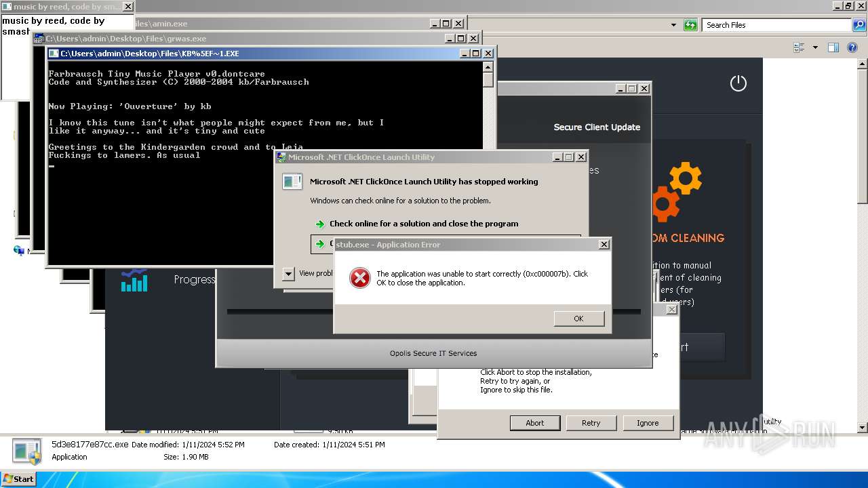
Task: Click the 'music by reed' window title icon
Action: tap(7, 7)
